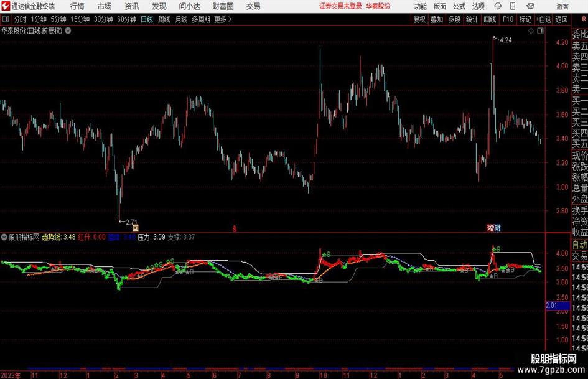Screen dimensions: 588x379
Task: Expand the 股朋指标网 indicator dropdown arrow
Action: 4,237
